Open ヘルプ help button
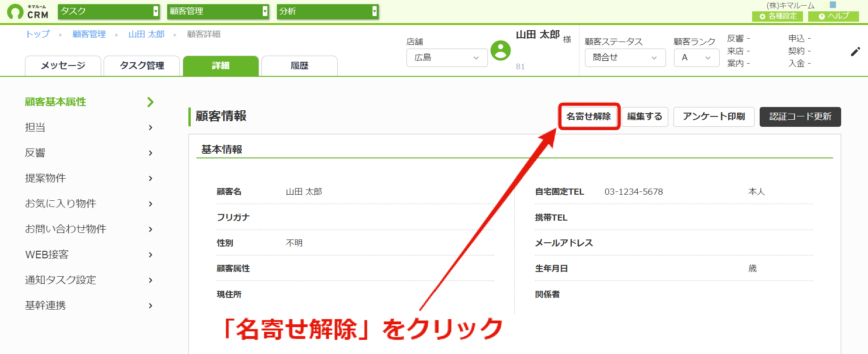 point(834,16)
